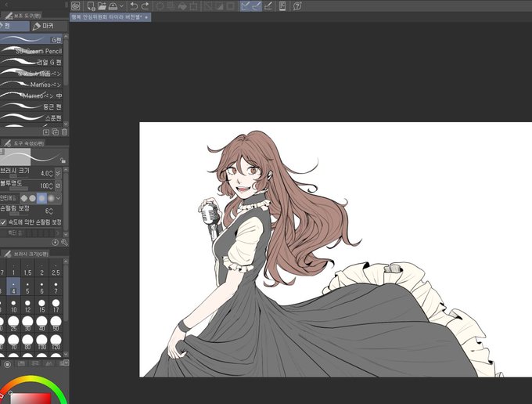Click the import sub tool icon
Viewport: 532px width, 404px height.
click(x=46, y=132)
